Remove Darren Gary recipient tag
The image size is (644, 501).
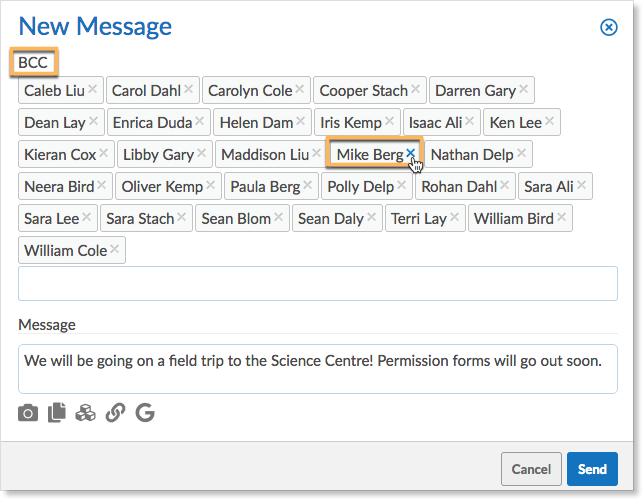(x=523, y=89)
